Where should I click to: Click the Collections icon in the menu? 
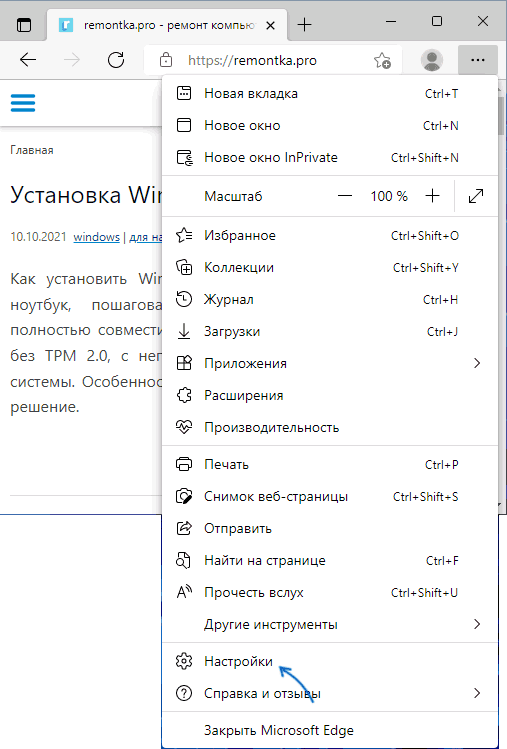pyautogui.click(x=184, y=268)
